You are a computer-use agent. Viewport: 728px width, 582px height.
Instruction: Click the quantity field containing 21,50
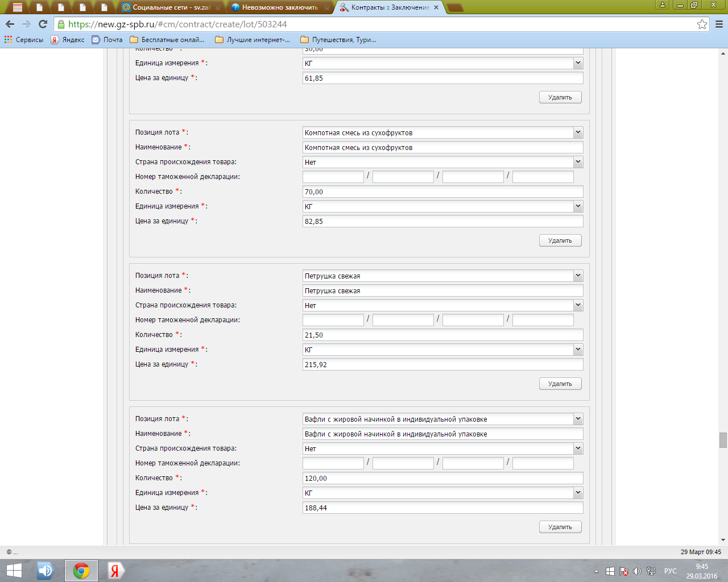pos(443,335)
